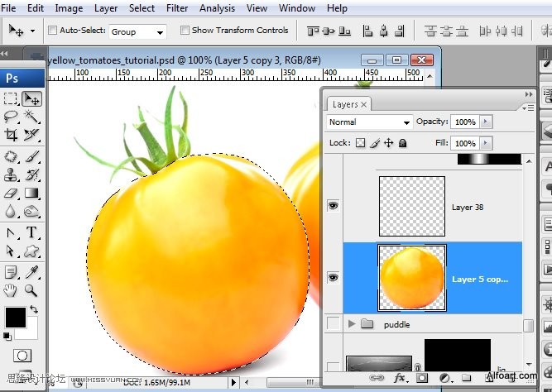This screenshot has width=552, height=392.
Task: Select the Clone Stamp tool
Action: [11, 174]
